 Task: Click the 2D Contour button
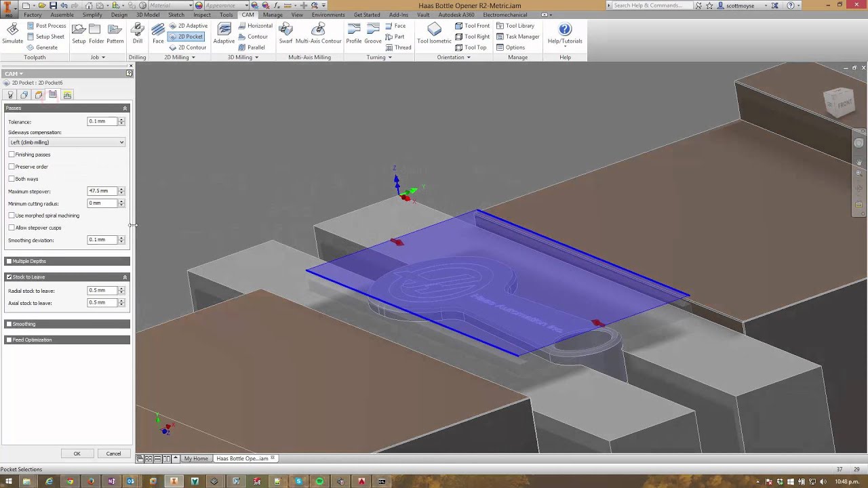tap(188, 47)
